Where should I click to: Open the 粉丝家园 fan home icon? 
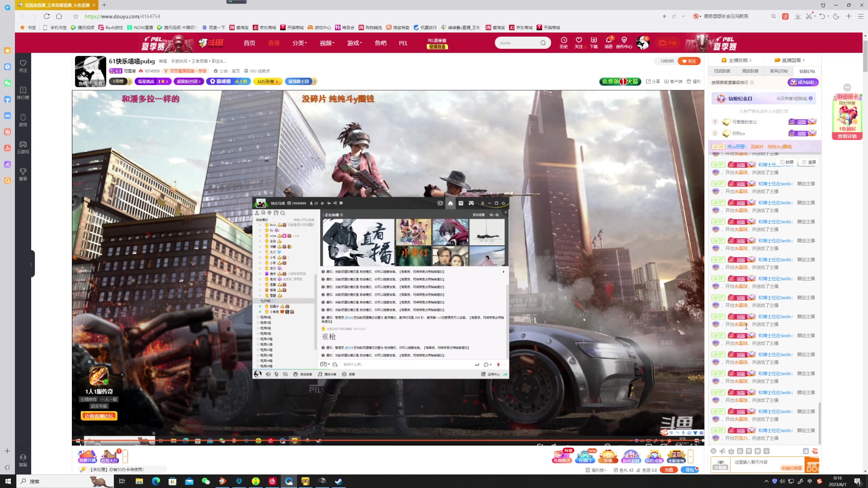click(x=631, y=456)
